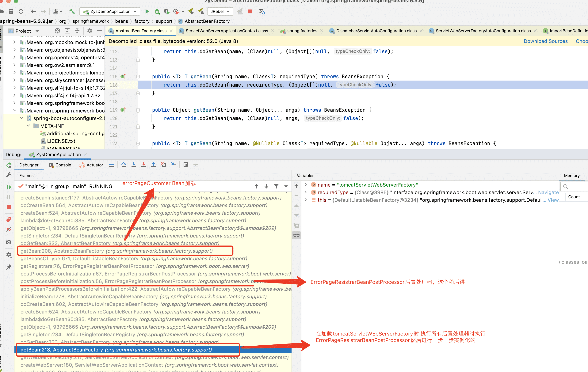Expand the requiredType variable node
The width and height of the screenshot is (588, 372).
coord(305,192)
